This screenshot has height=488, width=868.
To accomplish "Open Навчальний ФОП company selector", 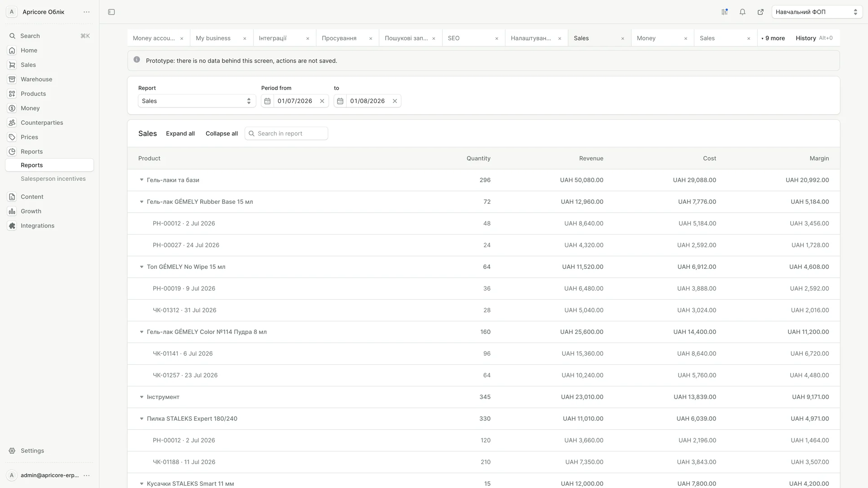I will tap(817, 12).
